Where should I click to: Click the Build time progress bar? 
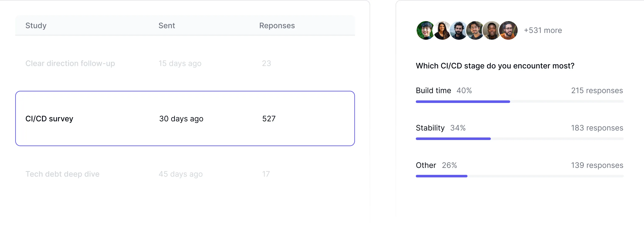(520, 102)
